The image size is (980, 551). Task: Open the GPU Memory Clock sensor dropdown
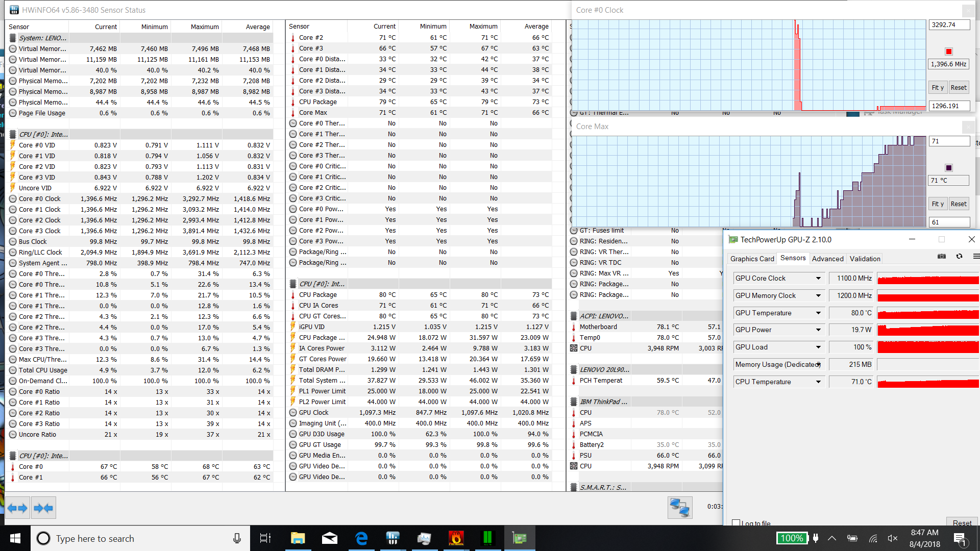point(818,296)
